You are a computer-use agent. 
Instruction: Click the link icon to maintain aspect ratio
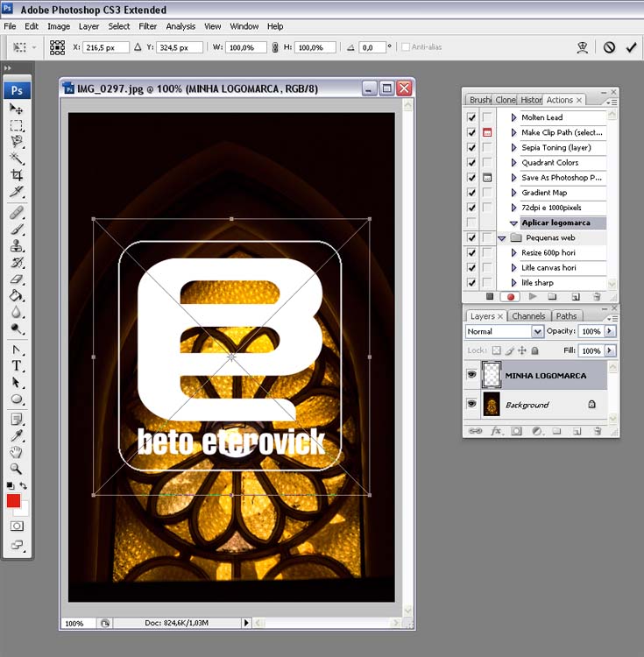click(276, 47)
